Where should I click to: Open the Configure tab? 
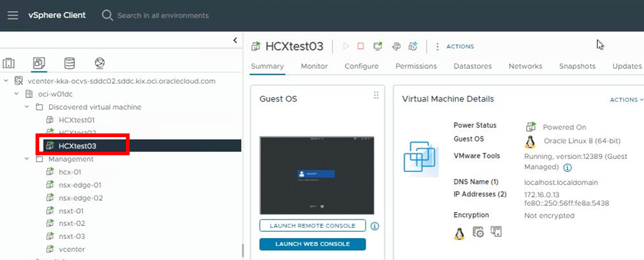(361, 66)
